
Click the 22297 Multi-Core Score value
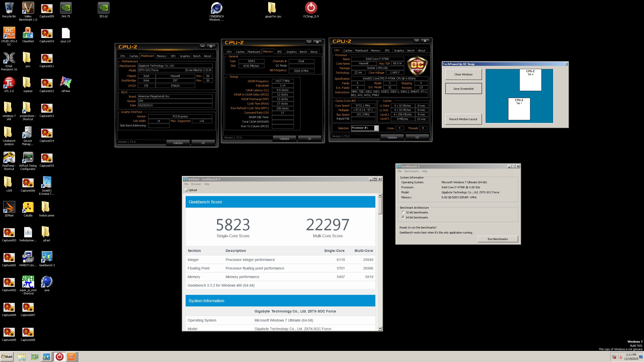(328, 225)
